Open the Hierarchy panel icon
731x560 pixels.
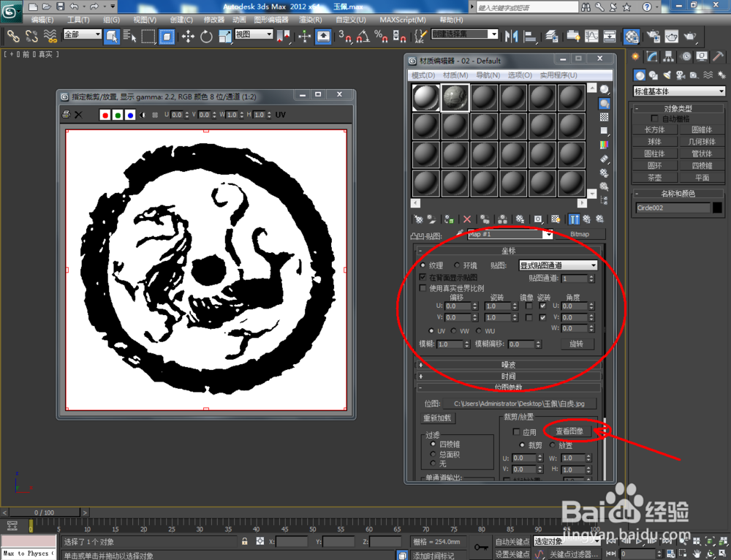[x=669, y=57]
